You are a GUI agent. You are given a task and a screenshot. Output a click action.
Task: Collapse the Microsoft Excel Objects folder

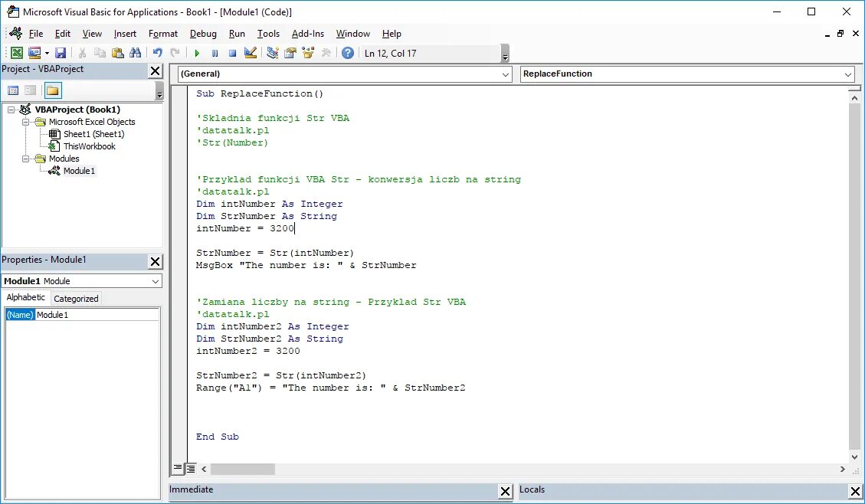pyautogui.click(x=25, y=122)
